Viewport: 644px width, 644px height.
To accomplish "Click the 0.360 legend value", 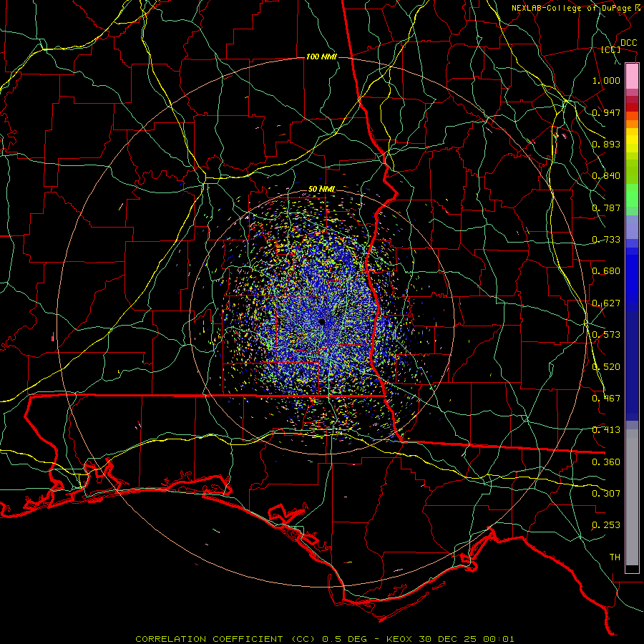I will [606, 462].
